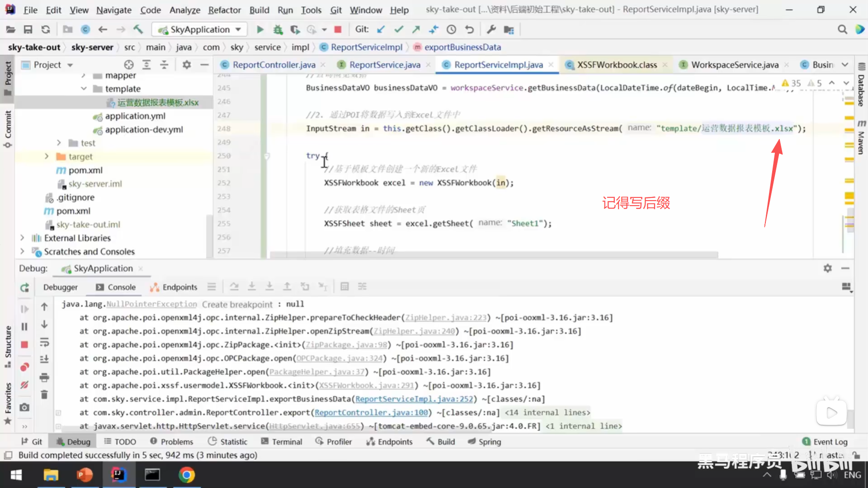
Task: Expand the External Libraries tree node
Action: pyautogui.click(x=22, y=238)
